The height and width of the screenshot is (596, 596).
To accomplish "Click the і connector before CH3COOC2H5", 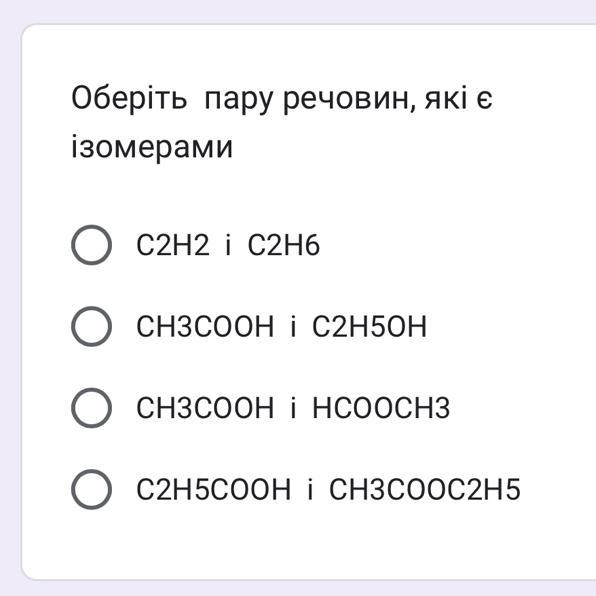I will click(x=310, y=490).
